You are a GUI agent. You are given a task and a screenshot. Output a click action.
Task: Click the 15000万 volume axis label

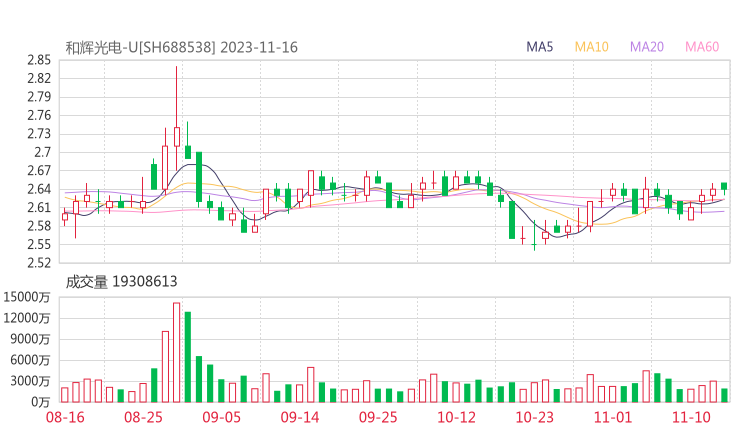(x=27, y=297)
